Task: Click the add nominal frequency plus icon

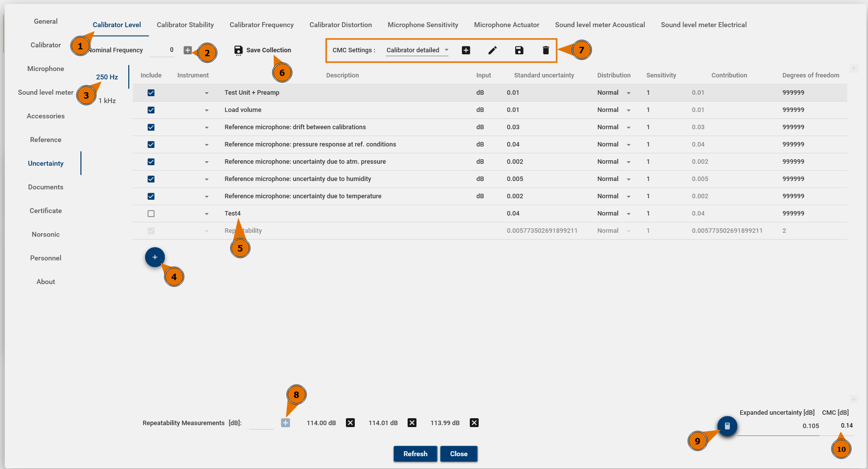Action: coord(188,50)
